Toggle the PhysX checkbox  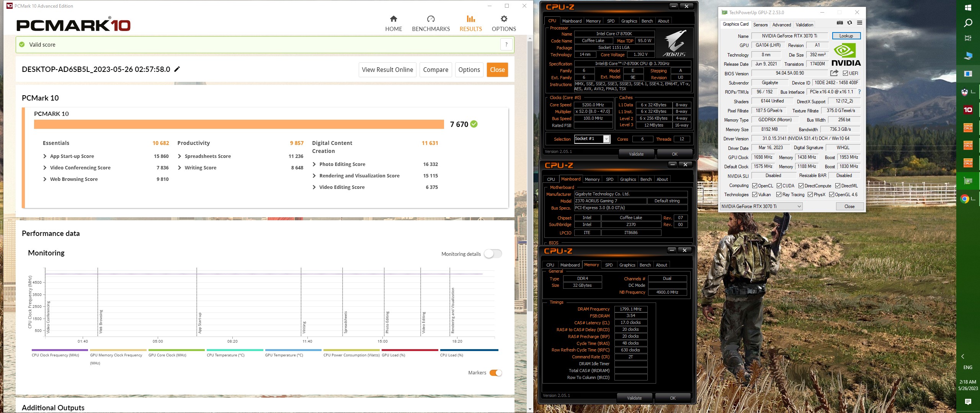(810, 195)
